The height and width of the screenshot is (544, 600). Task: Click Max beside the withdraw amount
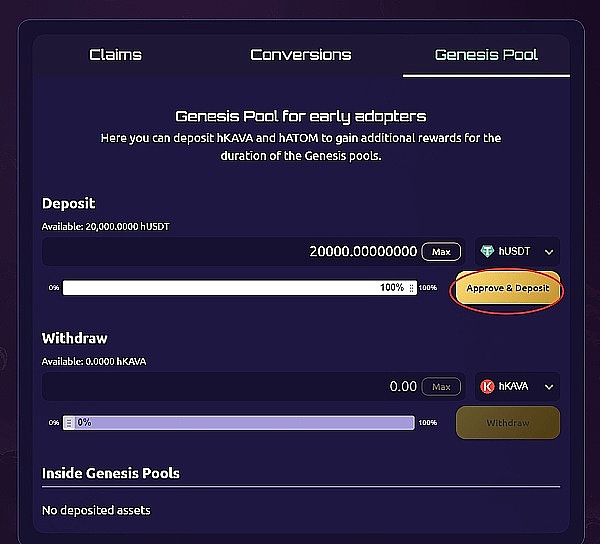coord(441,387)
